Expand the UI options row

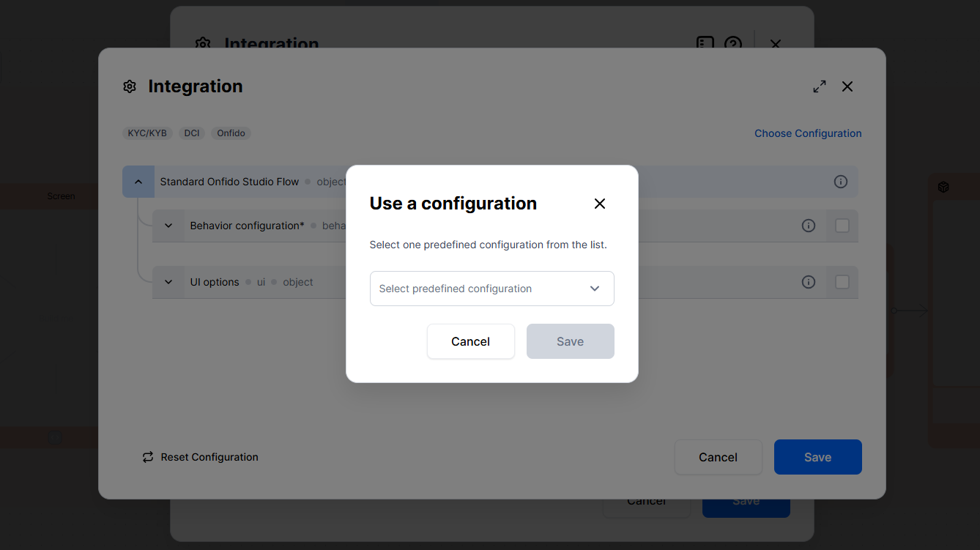(x=168, y=282)
